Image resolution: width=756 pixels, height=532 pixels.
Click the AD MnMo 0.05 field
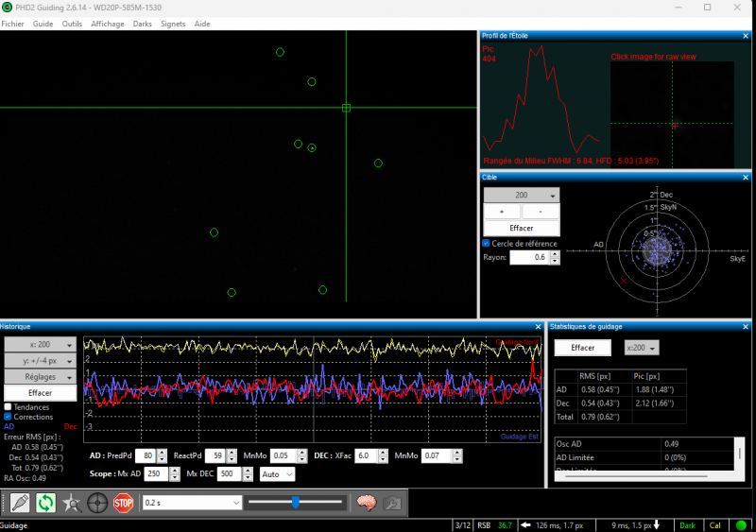(283, 455)
